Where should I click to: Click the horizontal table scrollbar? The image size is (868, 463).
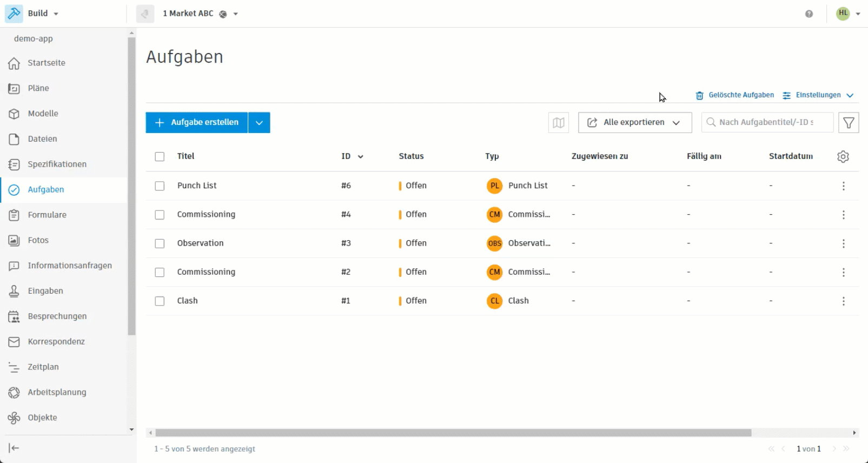453,433
